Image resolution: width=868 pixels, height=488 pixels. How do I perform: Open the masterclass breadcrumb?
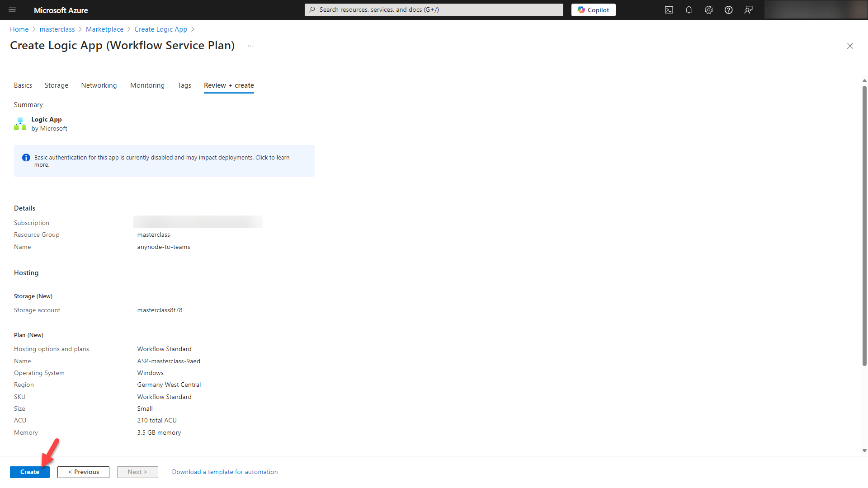(57, 29)
